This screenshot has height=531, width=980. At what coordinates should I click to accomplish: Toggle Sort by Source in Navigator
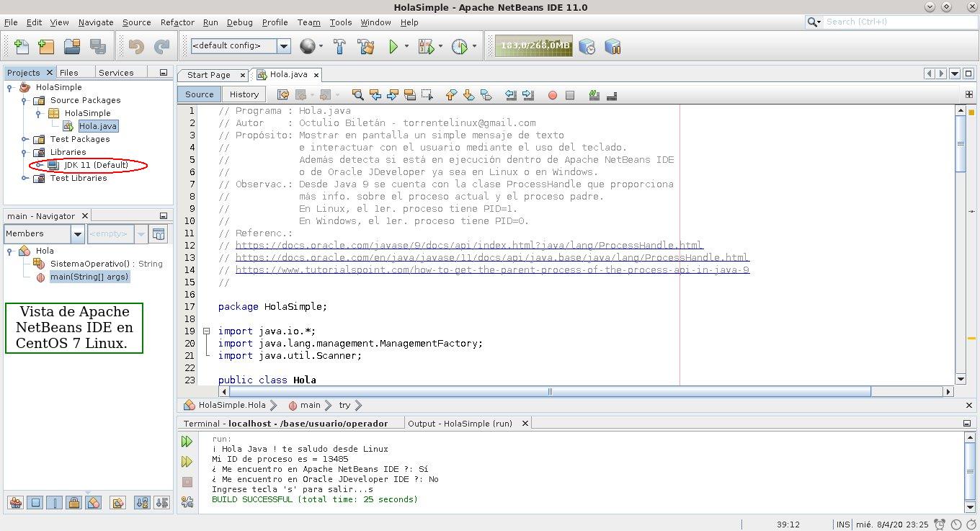(161, 503)
